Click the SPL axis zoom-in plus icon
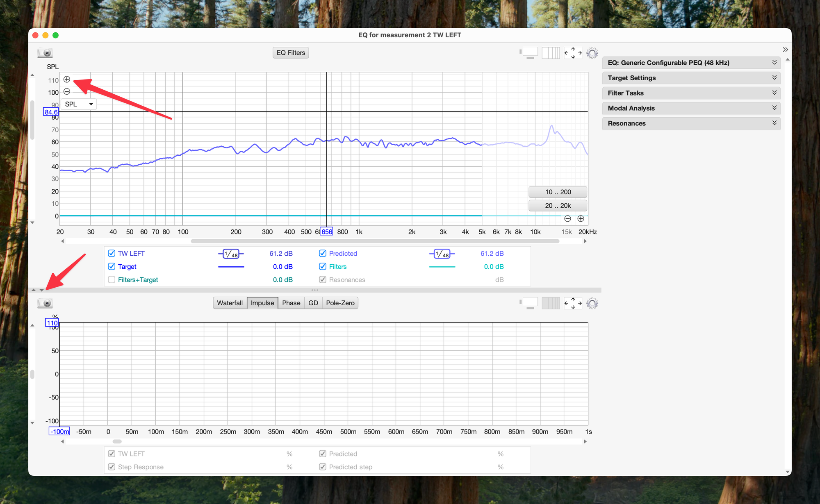 tap(67, 79)
